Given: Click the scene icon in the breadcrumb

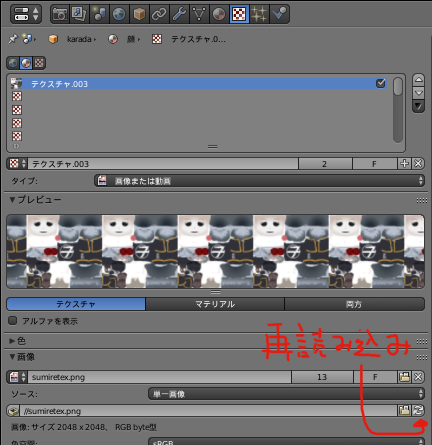Looking at the screenshot, I should (x=27, y=39).
